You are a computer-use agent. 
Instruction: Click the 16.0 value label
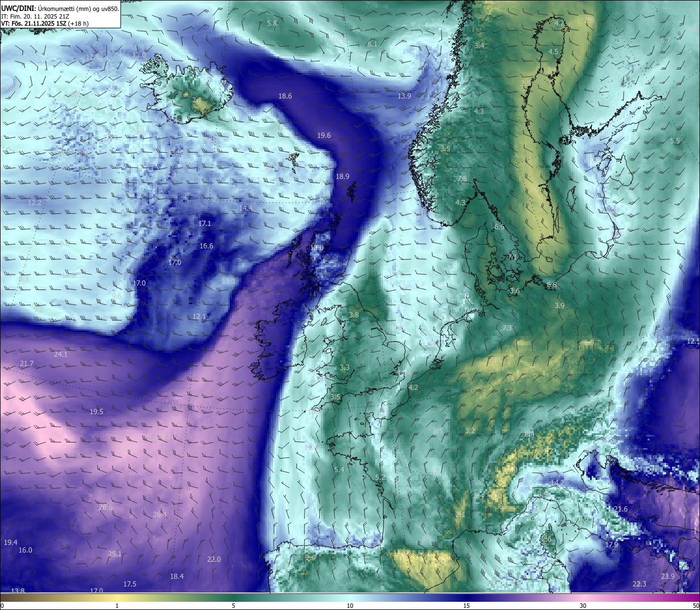(x=25, y=550)
